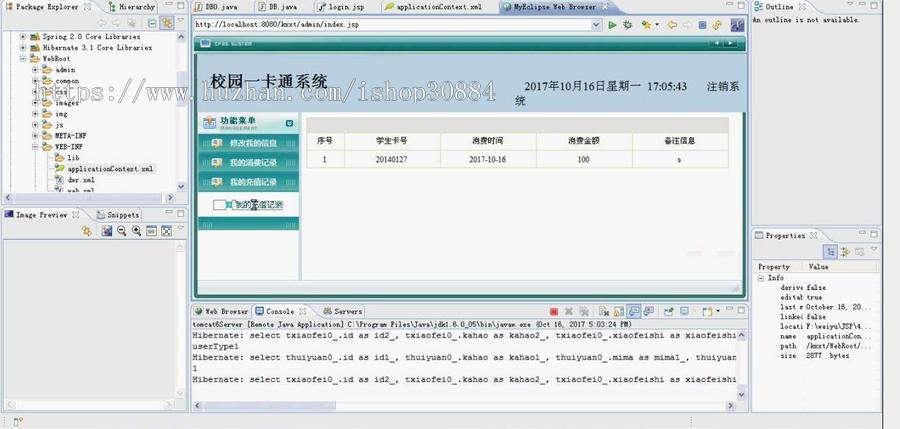Click zoom in icon in Image Preview
The width and height of the screenshot is (900, 429).
(136, 231)
